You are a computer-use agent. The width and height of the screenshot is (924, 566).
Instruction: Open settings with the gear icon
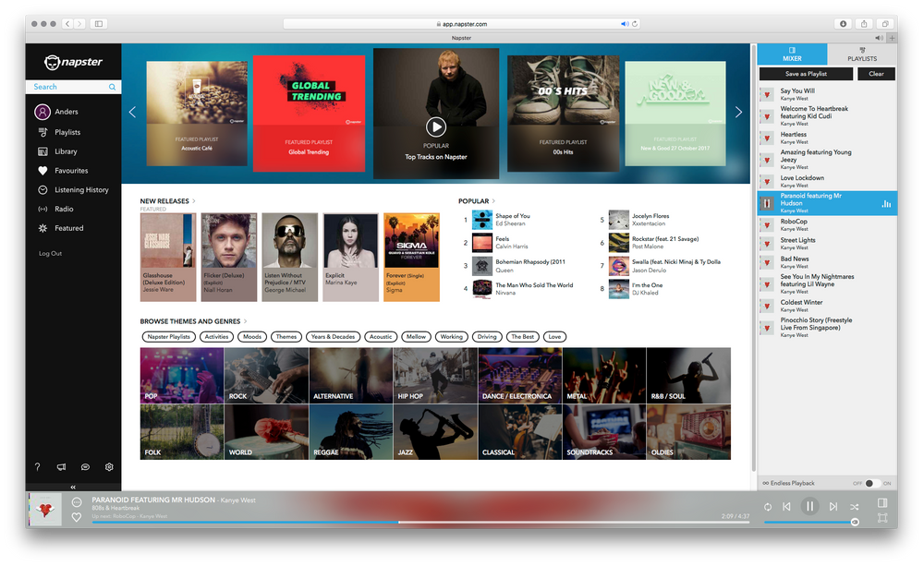coord(109,466)
